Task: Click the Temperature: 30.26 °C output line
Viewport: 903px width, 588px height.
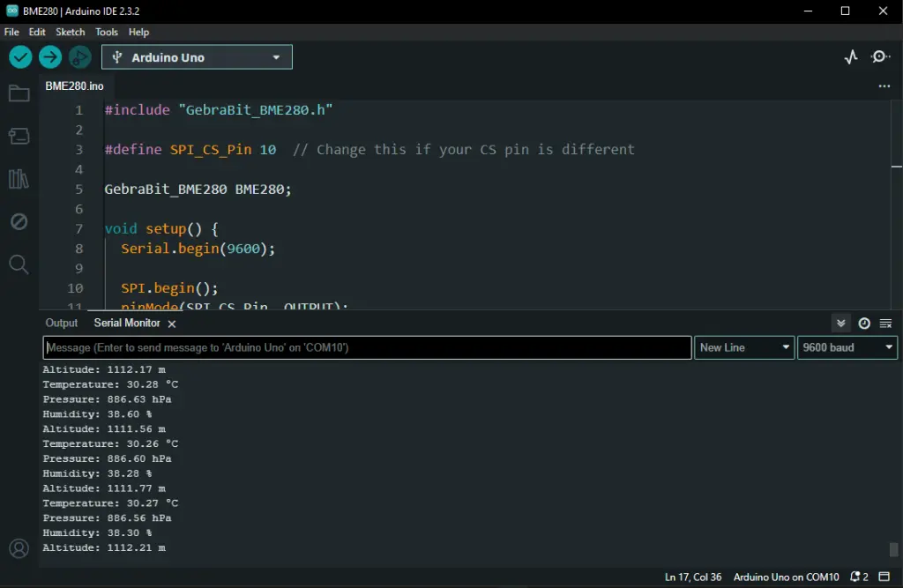Action: coord(110,443)
